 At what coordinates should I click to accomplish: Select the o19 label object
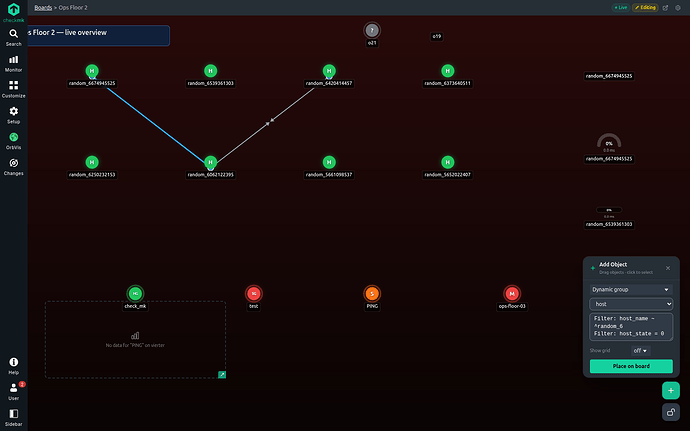point(437,37)
